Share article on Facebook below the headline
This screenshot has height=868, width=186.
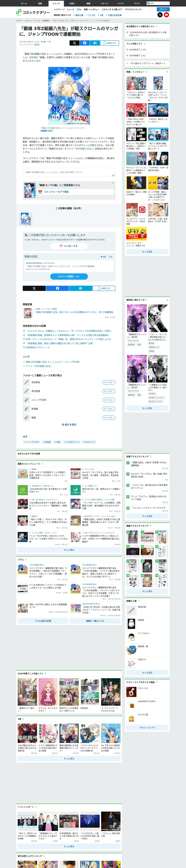point(84,43)
